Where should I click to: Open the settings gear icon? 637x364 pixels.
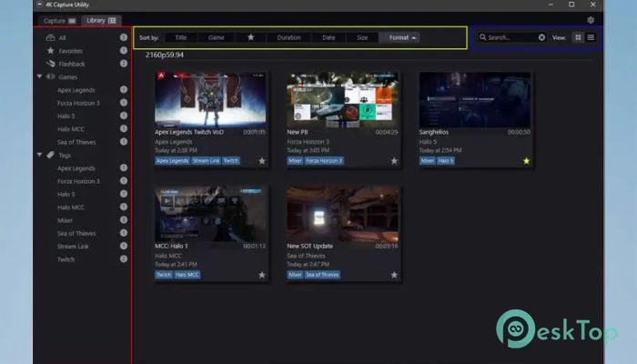[x=591, y=20]
